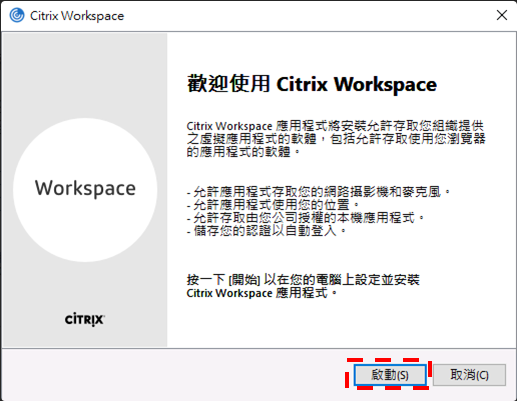
Task: Click the Citrix Workspace title bar icon
Action: [x=17, y=15]
